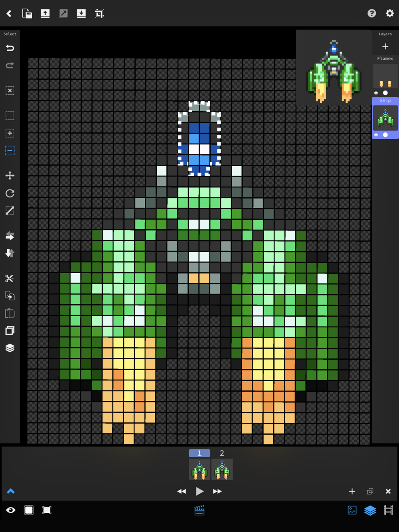The image size is (399, 532).
Task: Cut the selection with scissors
Action: (x=10, y=278)
